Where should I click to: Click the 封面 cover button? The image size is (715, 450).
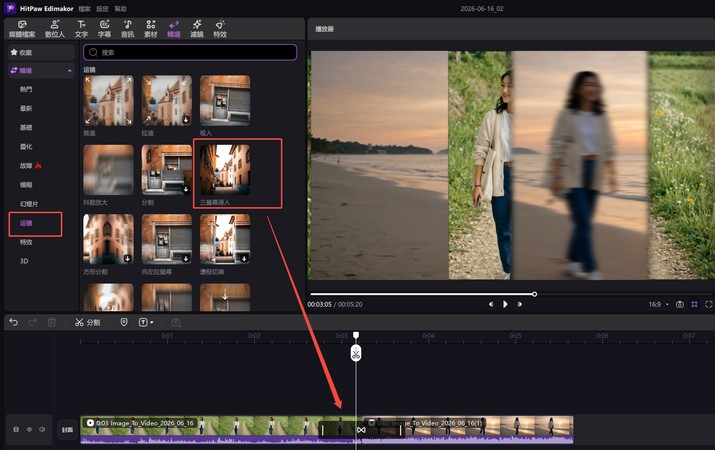tap(67, 429)
